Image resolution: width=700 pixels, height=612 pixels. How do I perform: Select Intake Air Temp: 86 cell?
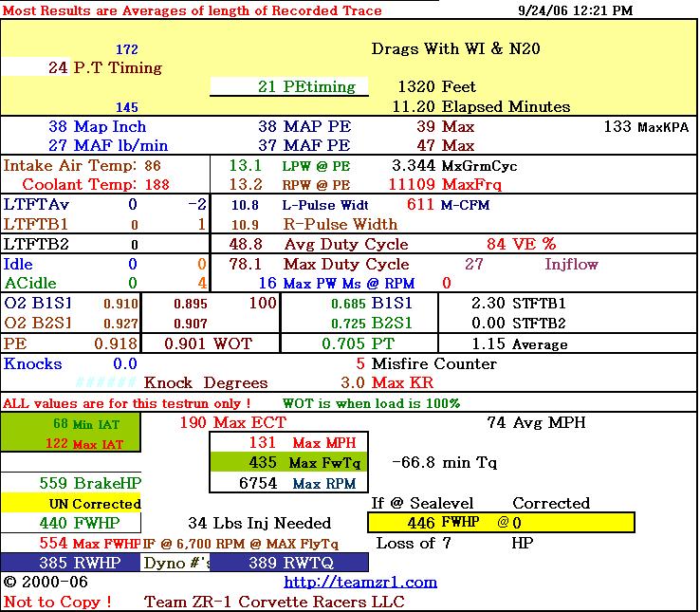point(83,166)
